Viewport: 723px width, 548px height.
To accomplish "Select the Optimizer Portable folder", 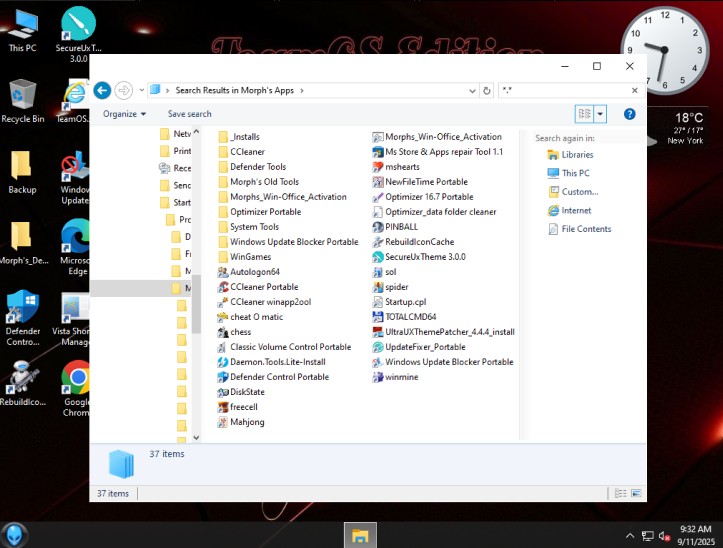I will 260,212.
